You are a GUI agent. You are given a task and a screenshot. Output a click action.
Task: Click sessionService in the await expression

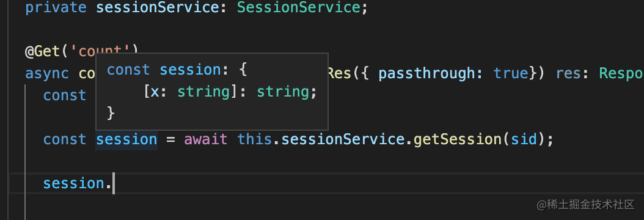[x=343, y=139]
